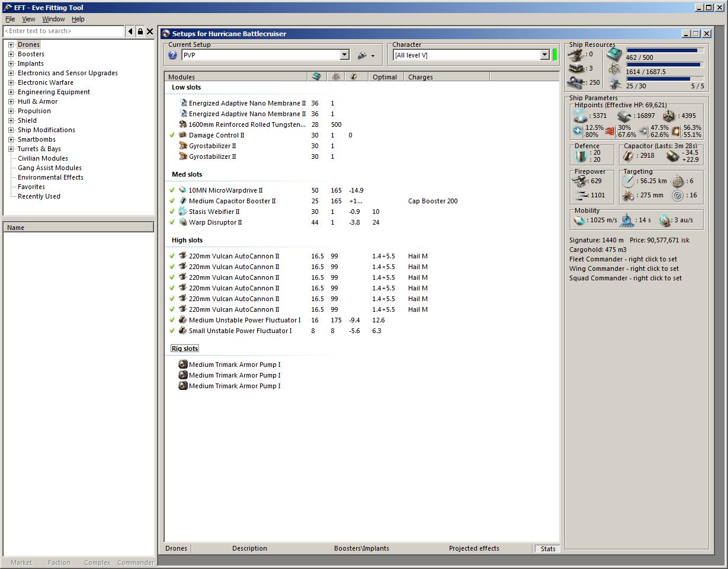
Task: Click the ship icon next to setup dropdown
Action: click(x=362, y=55)
